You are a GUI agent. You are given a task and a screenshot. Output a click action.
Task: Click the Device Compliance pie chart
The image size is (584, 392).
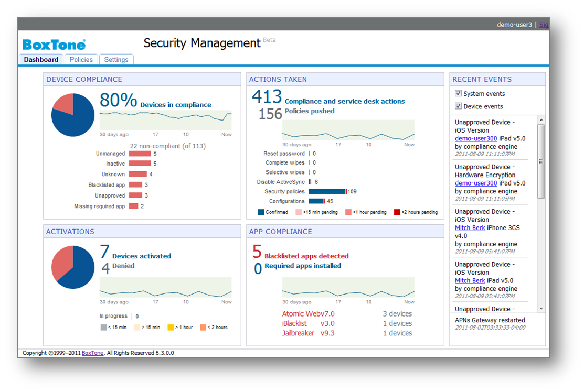[x=73, y=115]
